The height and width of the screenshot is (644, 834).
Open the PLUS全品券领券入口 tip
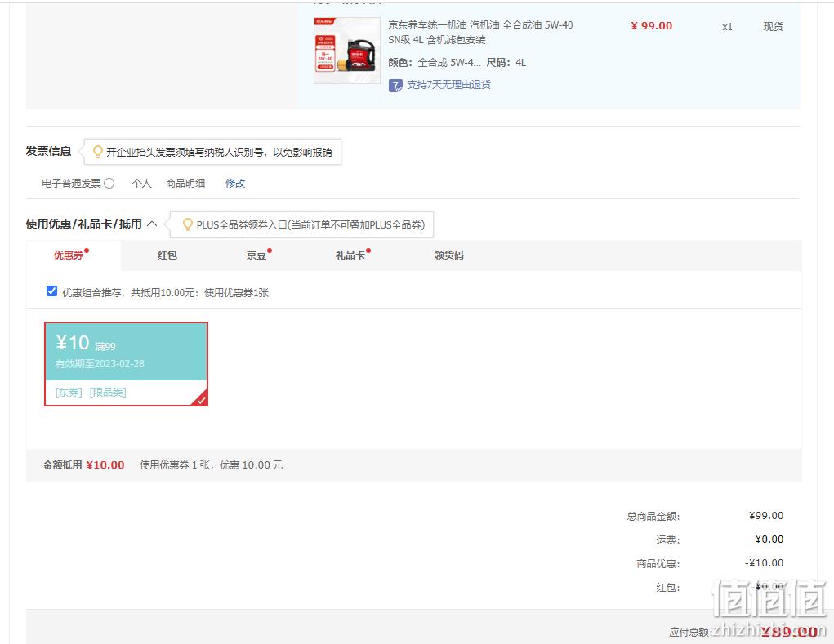point(310,224)
